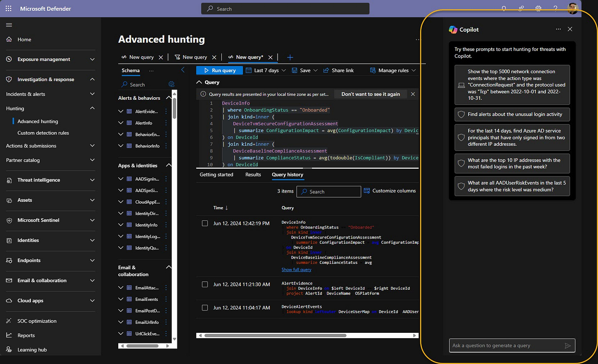Click Don't want to see it again
This screenshot has height=364, width=598.
(370, 94)
